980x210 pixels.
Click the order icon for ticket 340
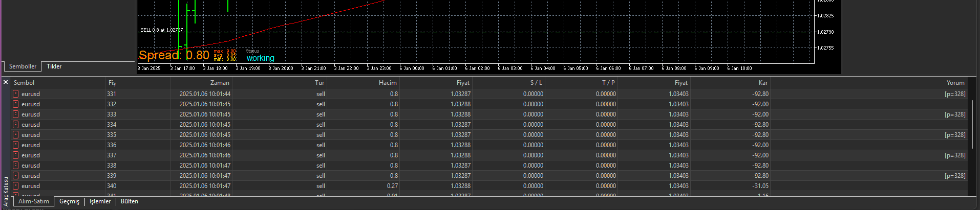click(16, 186)
